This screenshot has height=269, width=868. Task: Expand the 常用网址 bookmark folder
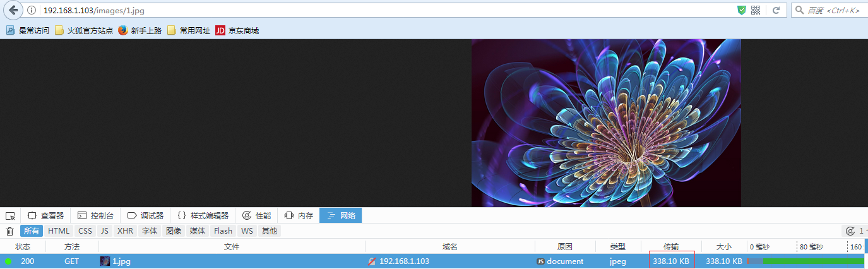189,30
